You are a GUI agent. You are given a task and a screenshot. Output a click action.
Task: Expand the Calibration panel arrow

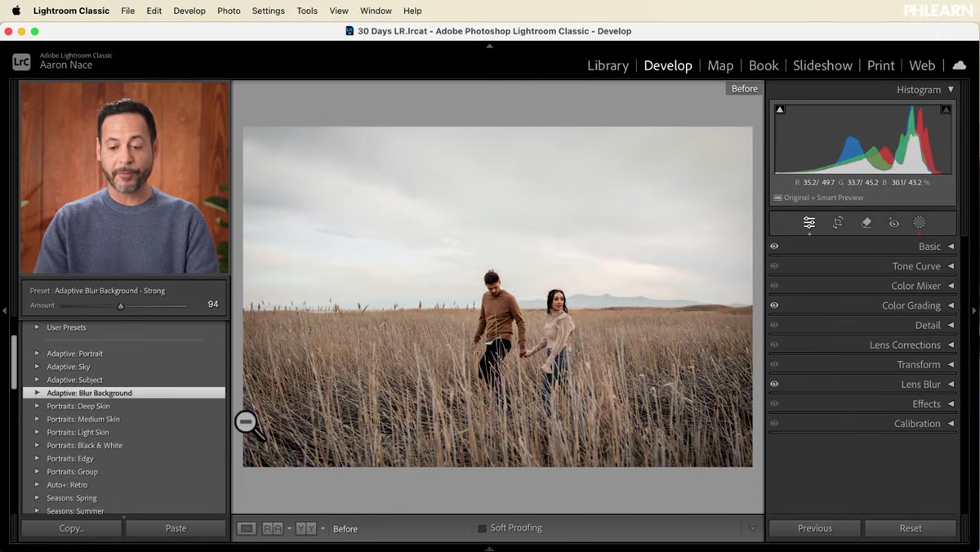[x=951, y=423]
